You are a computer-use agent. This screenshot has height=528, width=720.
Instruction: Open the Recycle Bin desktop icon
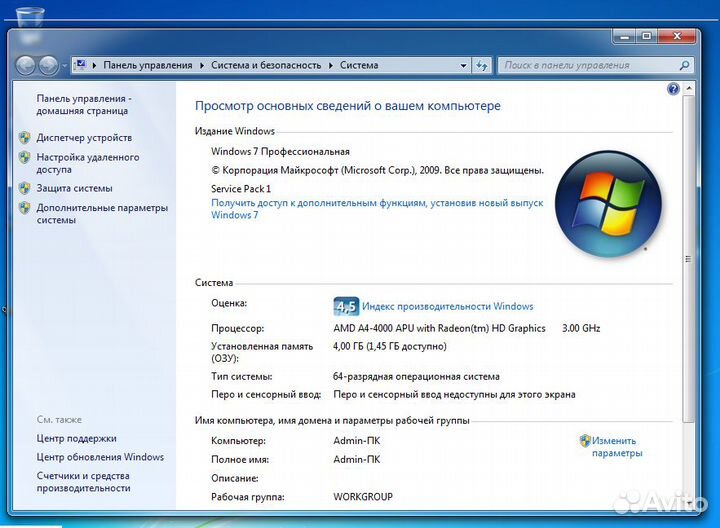[x=30, y=25]
